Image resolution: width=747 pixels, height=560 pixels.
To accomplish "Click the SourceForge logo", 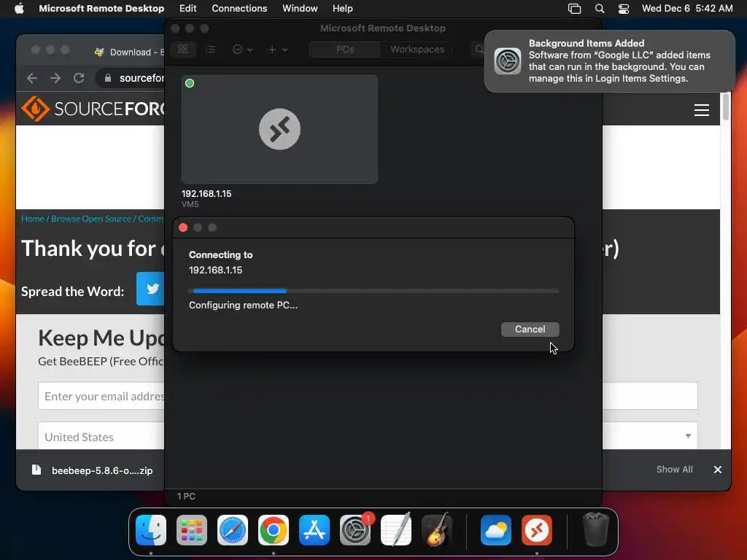I will point(93,109).
